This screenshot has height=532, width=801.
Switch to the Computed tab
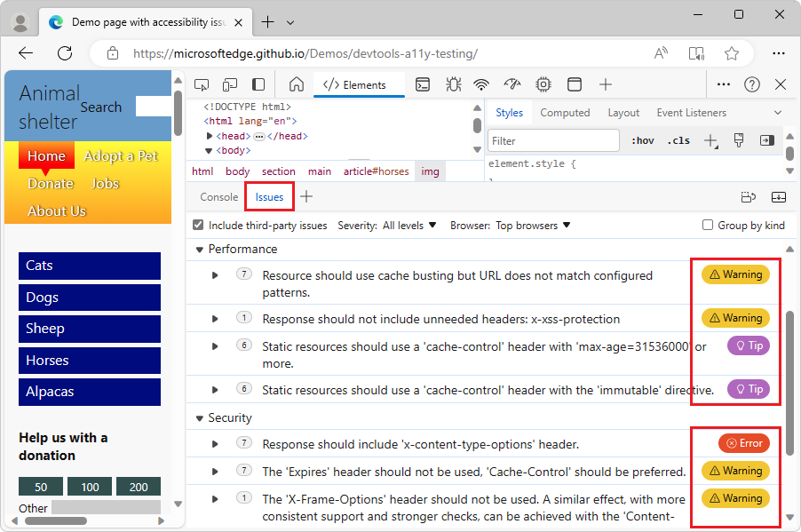(565, 112)
